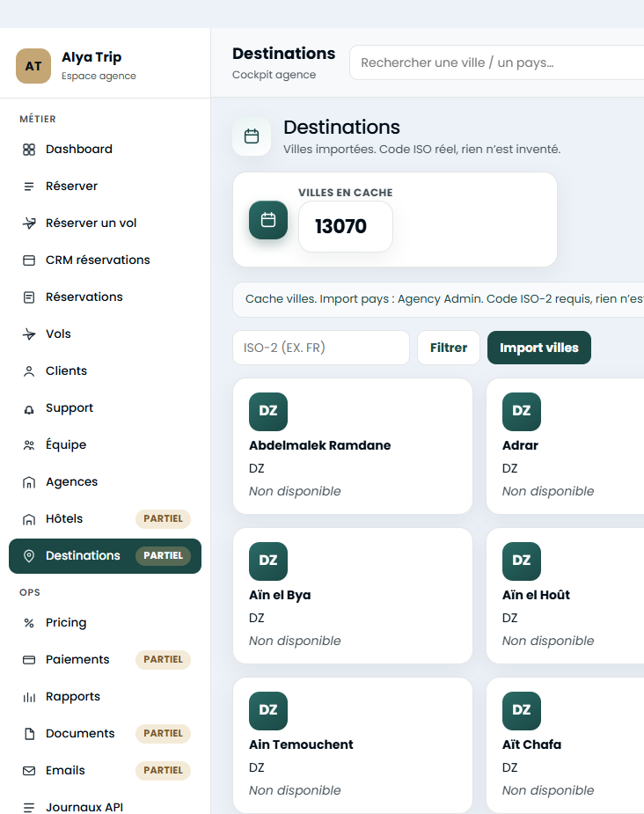Click the Vols airplane icon
This screenshot has height=814, width=644.
(x=29, y=334)
